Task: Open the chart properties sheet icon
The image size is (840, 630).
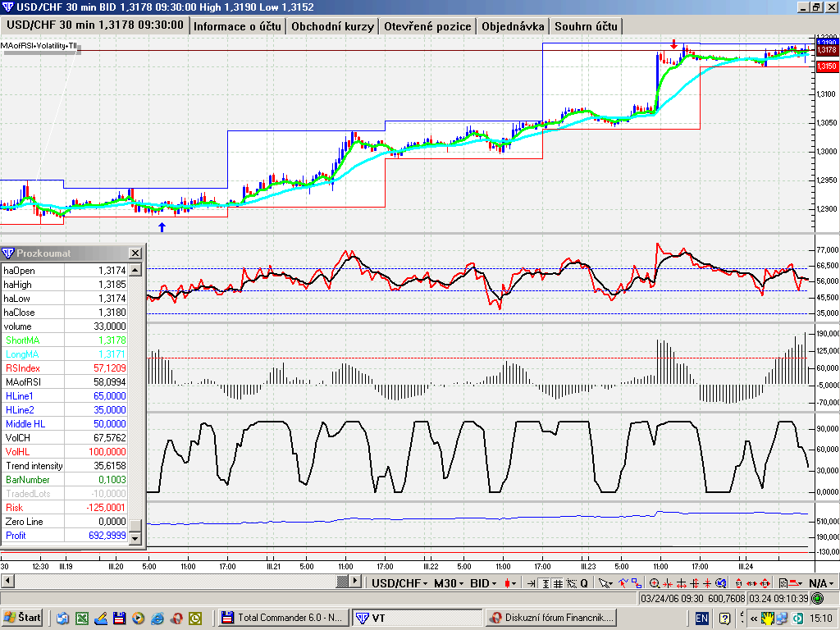Action: (783, 583)
